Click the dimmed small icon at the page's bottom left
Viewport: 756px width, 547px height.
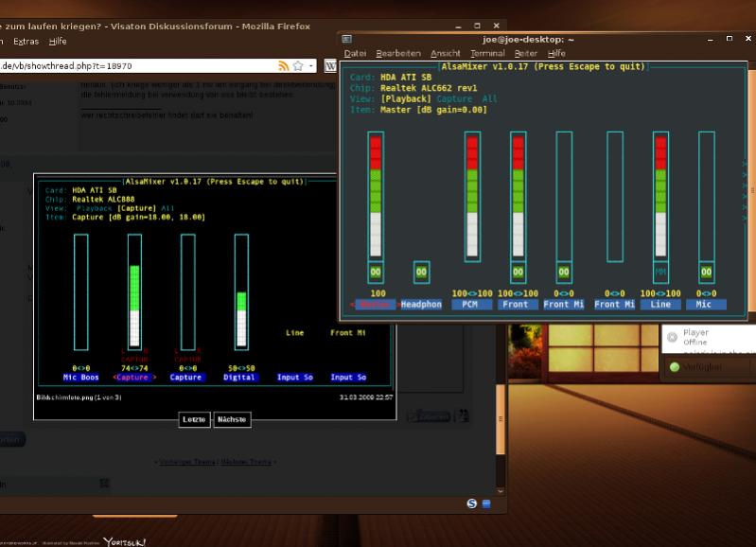[x=104, y=483]
